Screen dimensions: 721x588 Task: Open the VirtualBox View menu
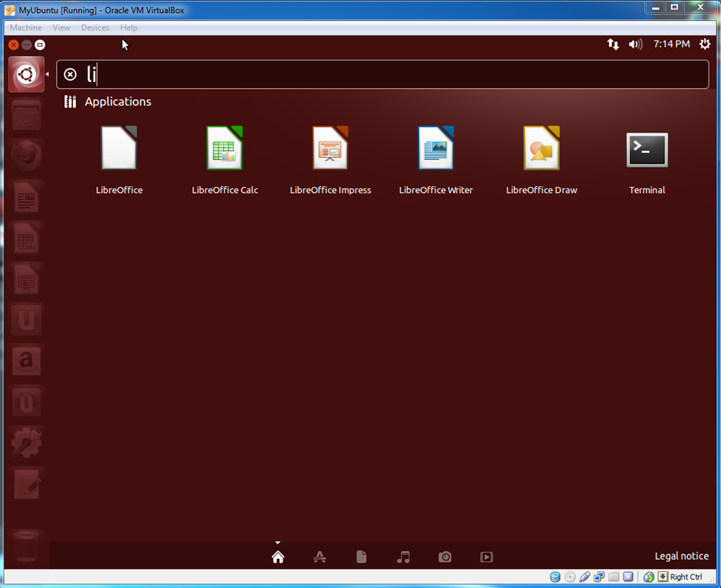(x=61, y=28)
